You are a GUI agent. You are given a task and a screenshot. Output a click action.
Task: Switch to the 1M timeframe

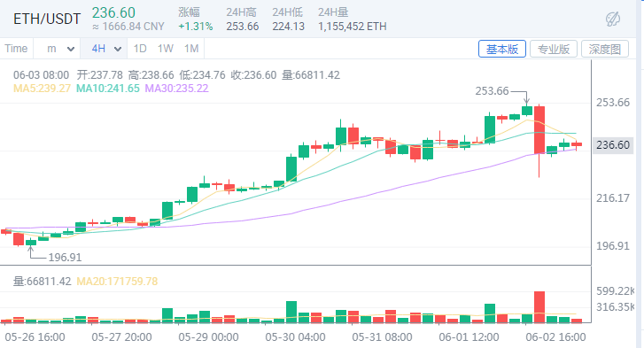tap(191, 49)
